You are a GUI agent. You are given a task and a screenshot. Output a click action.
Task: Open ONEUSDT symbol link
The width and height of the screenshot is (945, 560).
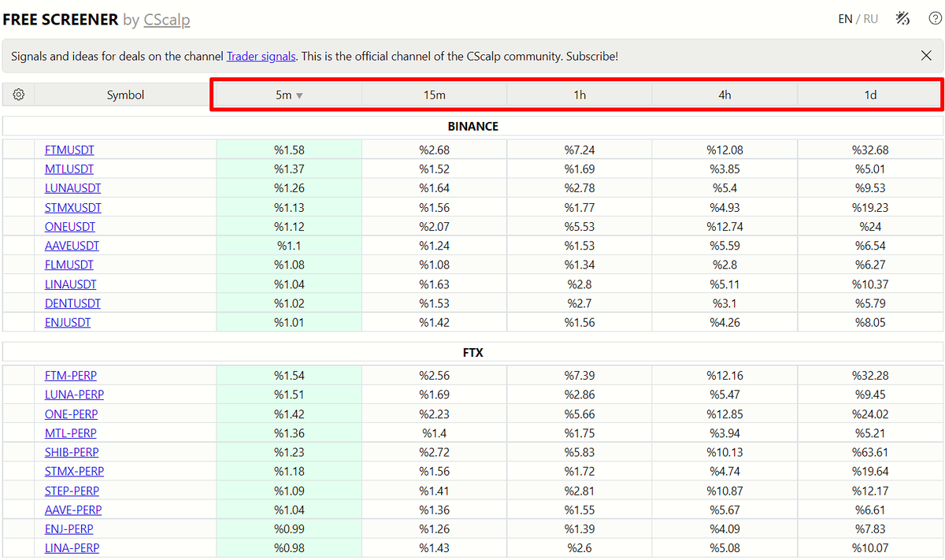coord(70,227)
